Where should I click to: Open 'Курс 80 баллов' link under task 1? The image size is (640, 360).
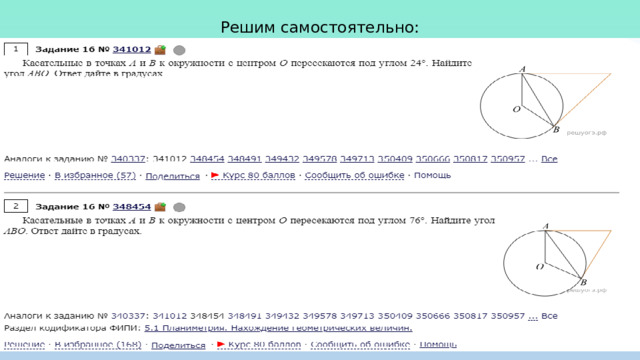coord(259,175)
